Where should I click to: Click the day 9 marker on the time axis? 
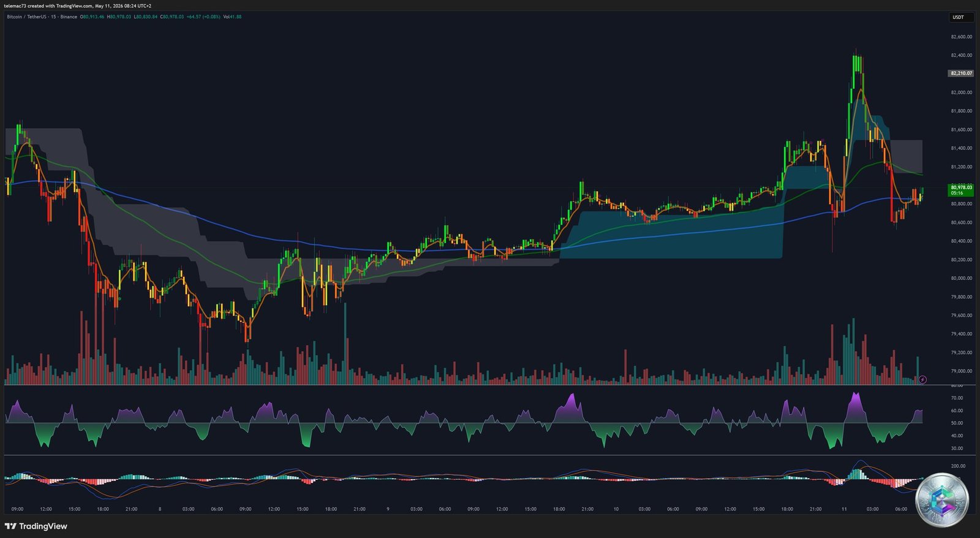388,509
